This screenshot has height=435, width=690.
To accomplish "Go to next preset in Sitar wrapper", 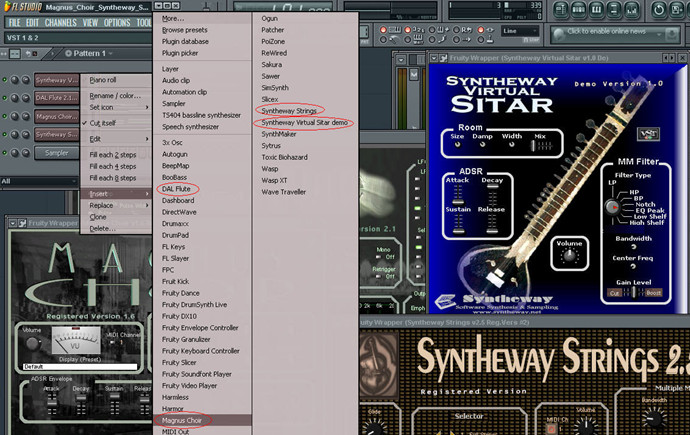I will point(672,58).
